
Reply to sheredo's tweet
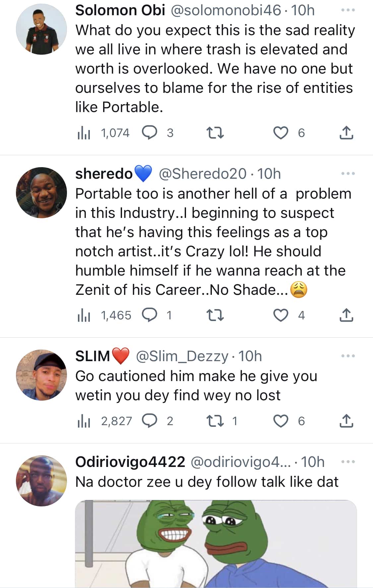[150, 315]
